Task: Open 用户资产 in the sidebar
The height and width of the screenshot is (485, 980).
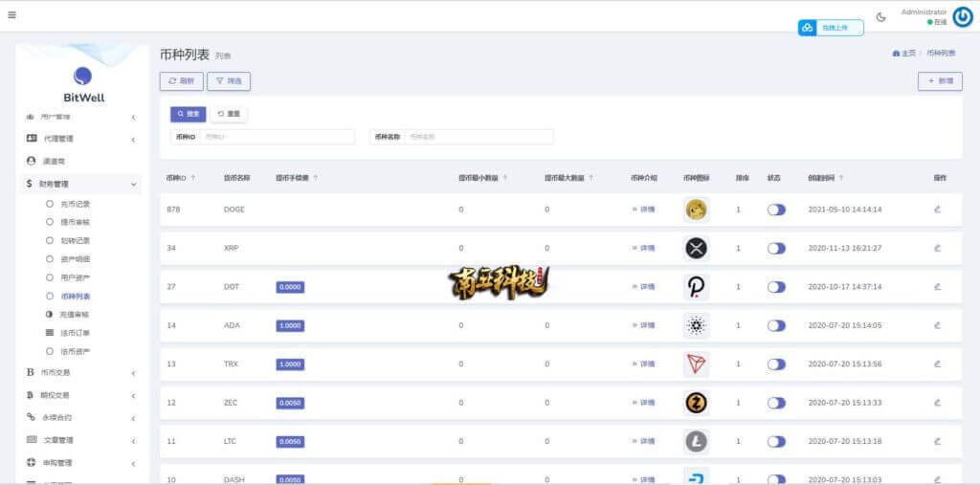Action: [x=76, y=277]
